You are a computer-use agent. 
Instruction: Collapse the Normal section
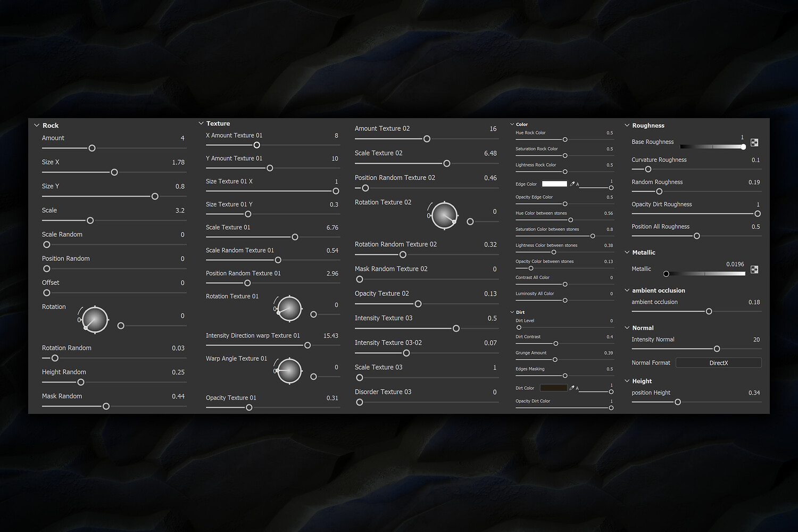tap(627, 328)
